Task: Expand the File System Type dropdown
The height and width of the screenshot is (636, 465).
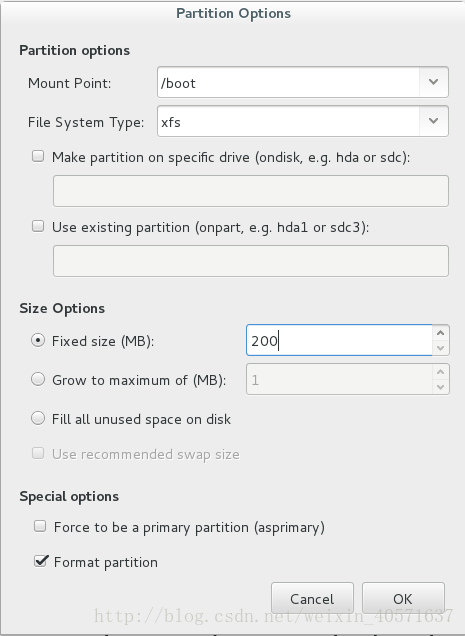Action: [x=433, y=121]
